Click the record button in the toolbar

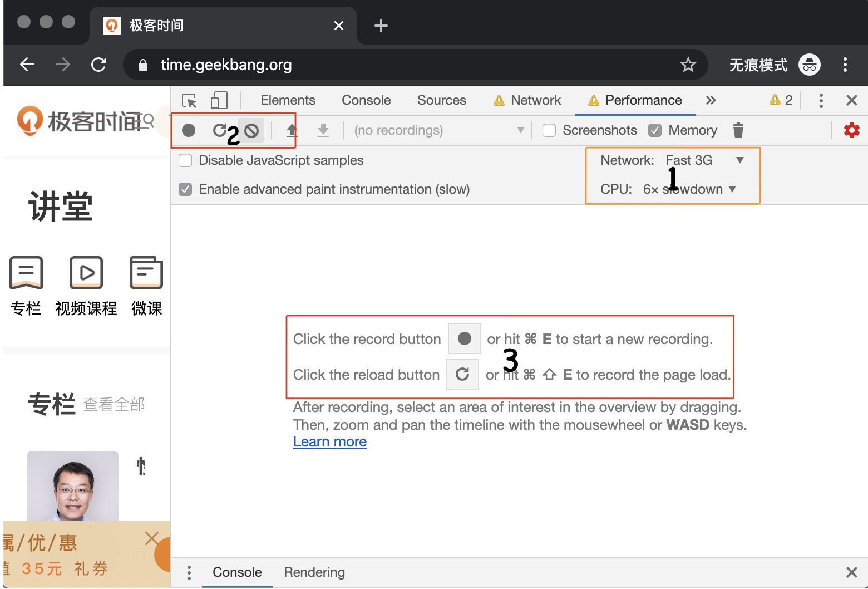pos(189,130)
